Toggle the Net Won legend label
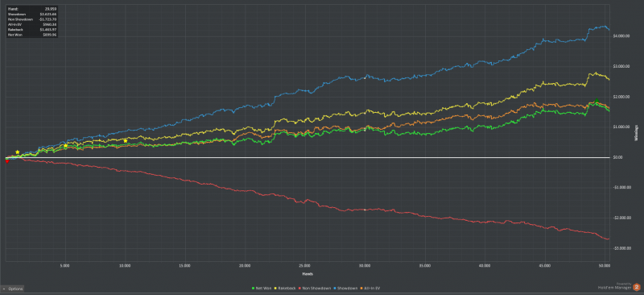The image size is (644, 295). click(x=263, y=289)
